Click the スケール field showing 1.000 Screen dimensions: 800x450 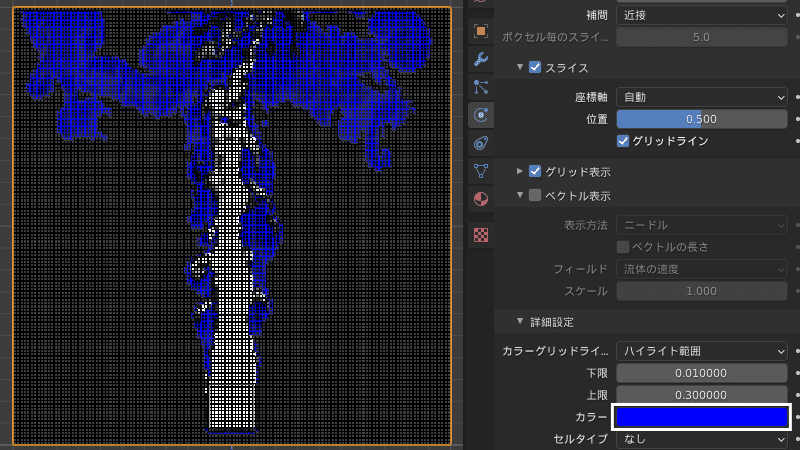(x=702, y=291)
